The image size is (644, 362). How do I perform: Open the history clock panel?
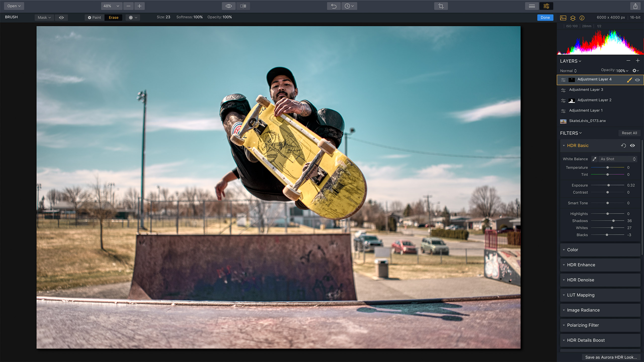(349, 6)
